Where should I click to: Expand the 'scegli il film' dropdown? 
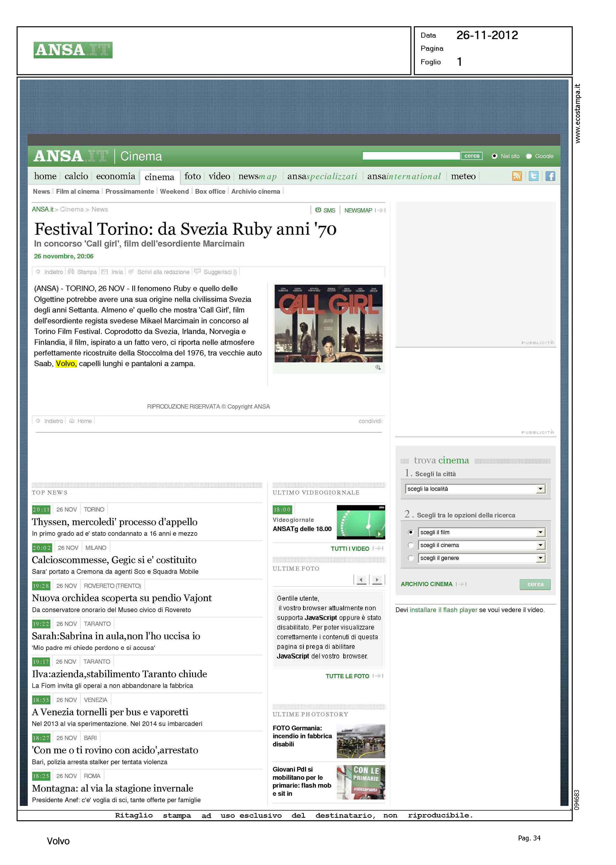pos(540,533)
